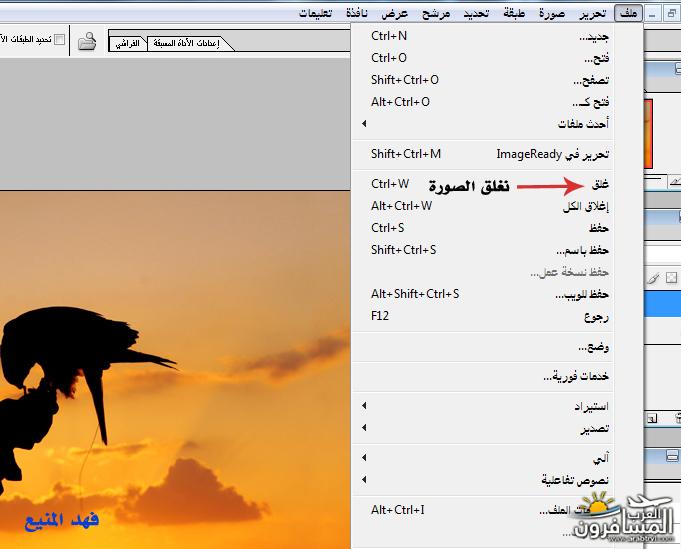This screenshot has height=549, width=681.
Task: Open the طبقة menu
Action: 514,13
